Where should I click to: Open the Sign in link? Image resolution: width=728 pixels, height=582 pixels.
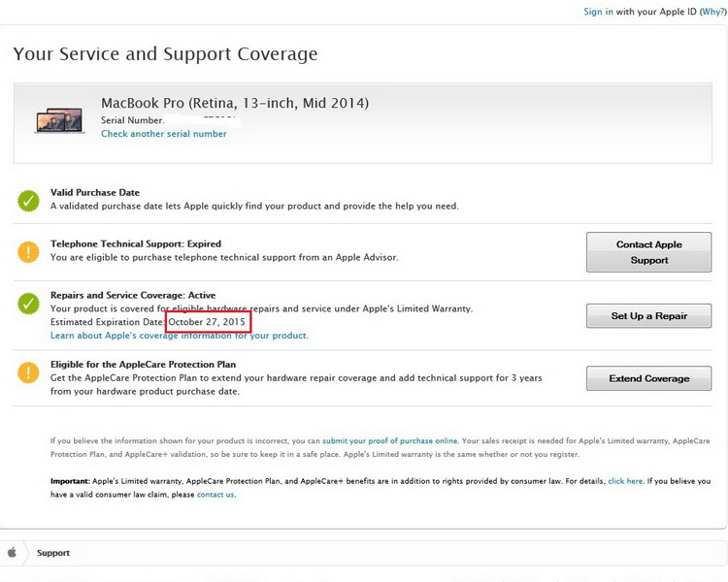pyautogui.click(x=598, y=12)
